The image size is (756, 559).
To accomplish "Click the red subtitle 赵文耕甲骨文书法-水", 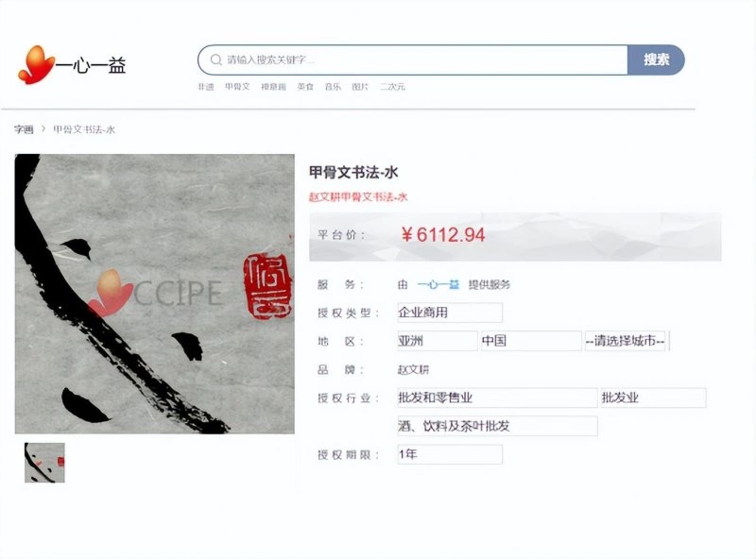I will coord(358,196).
